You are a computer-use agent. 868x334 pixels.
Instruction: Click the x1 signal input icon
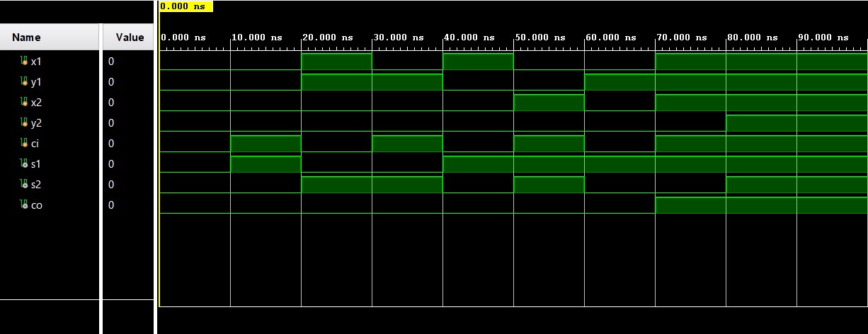[24, 62]
